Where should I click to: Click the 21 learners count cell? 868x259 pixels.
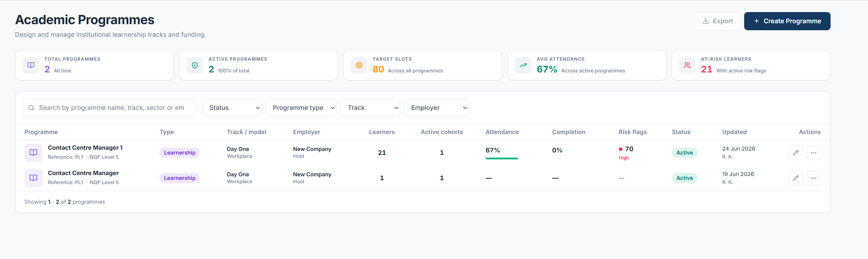(382, 152)
